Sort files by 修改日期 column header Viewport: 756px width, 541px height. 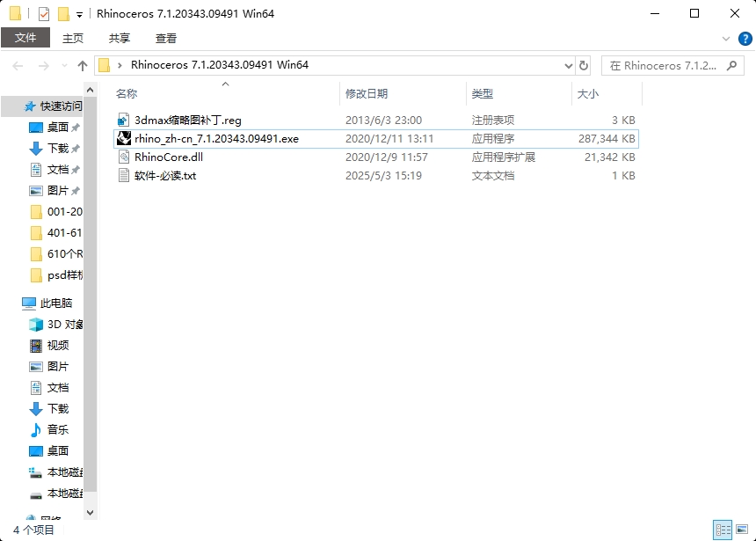tap(367, 93)
